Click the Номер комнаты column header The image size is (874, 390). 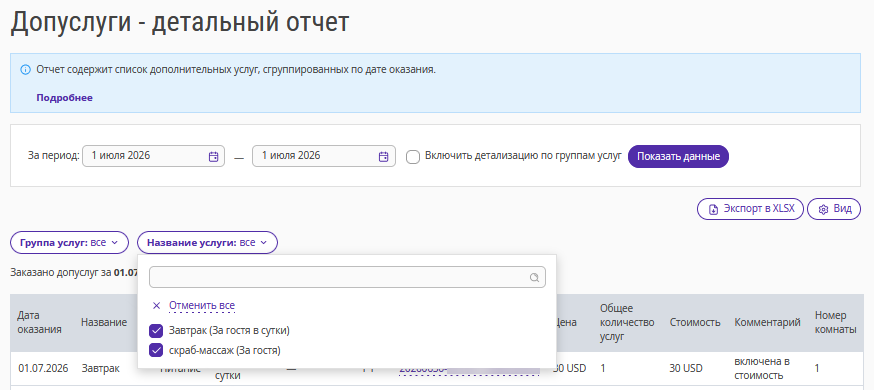tap(836, 322)
